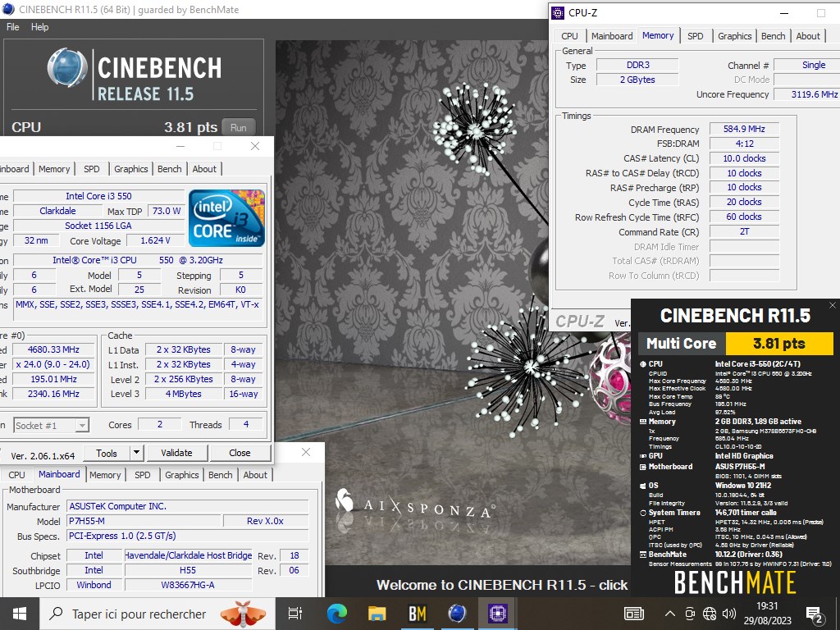Click the 4680.33 MHz core speed value

pyautogui.click(x=53, y=349)
